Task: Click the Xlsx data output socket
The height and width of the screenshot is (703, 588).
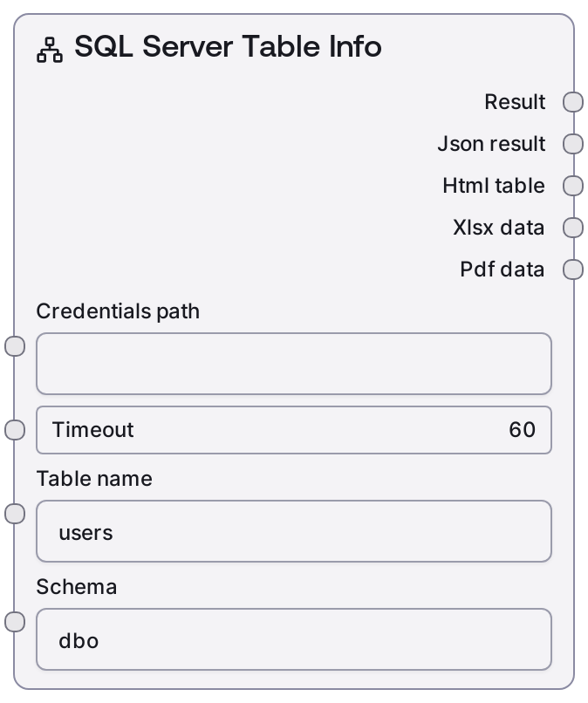Action: (572, 228)
